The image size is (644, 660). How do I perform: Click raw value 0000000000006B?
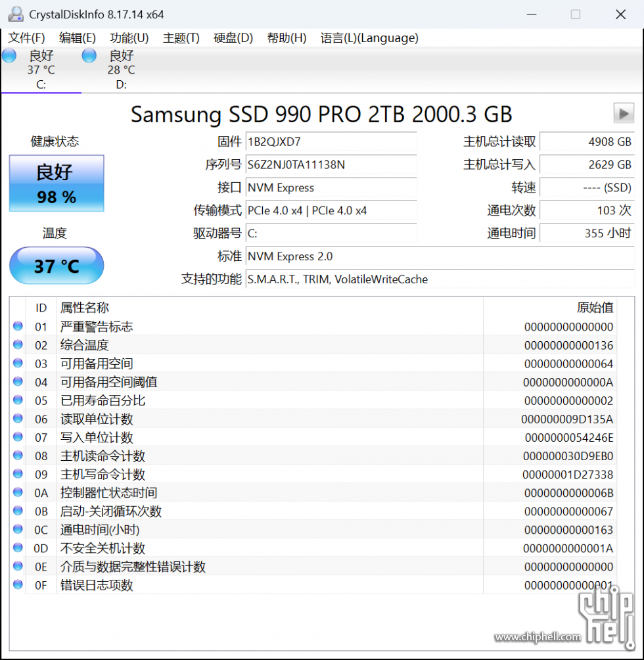click(568, 493)
